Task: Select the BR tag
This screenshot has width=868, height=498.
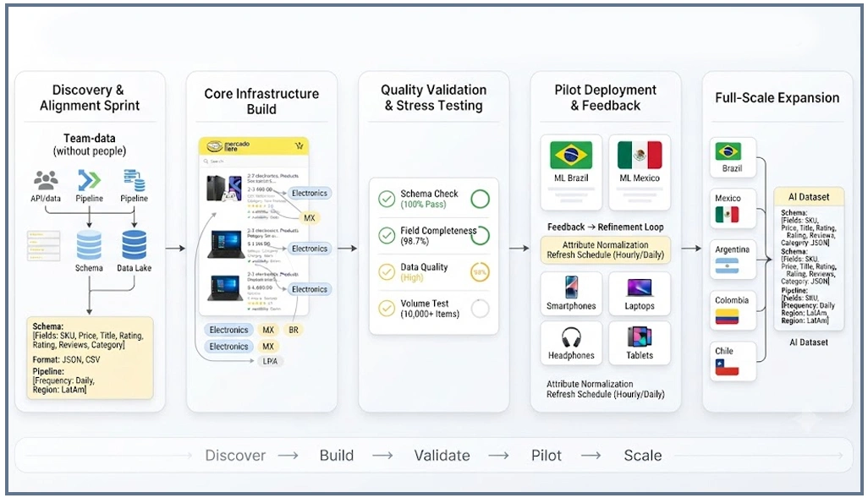Action: point(294,330)
